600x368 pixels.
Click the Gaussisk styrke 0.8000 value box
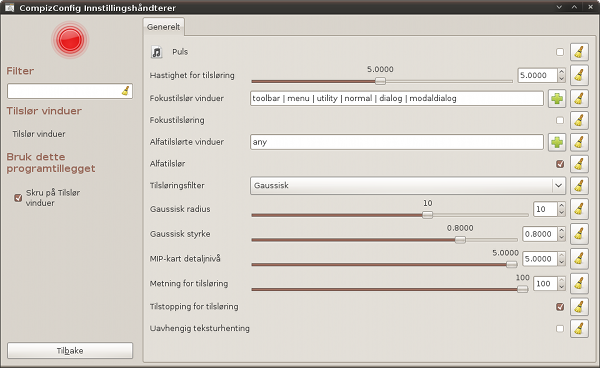tap(540, 234)
